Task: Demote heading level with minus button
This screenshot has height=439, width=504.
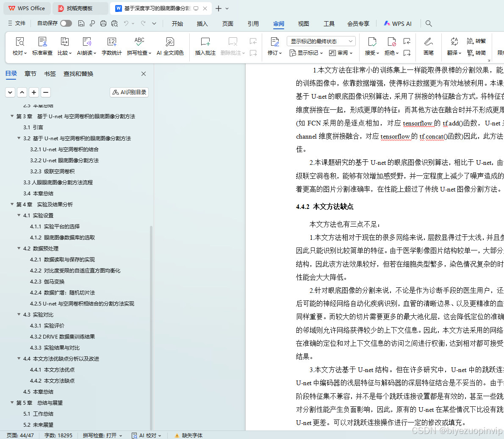Action: click(x=46, y=92)
